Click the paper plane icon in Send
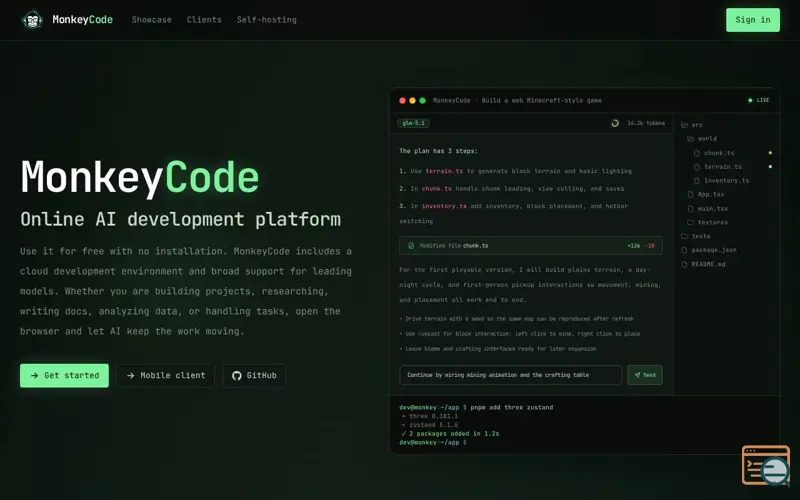 coord(637,375)
